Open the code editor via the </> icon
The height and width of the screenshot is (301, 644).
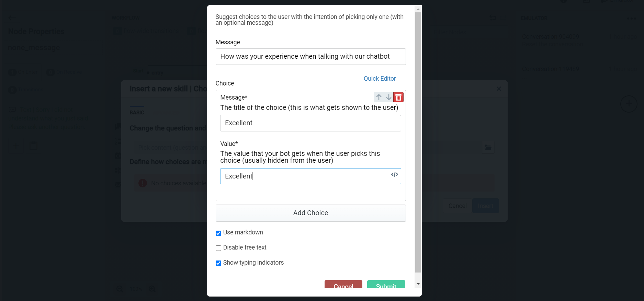coord(394,174)
